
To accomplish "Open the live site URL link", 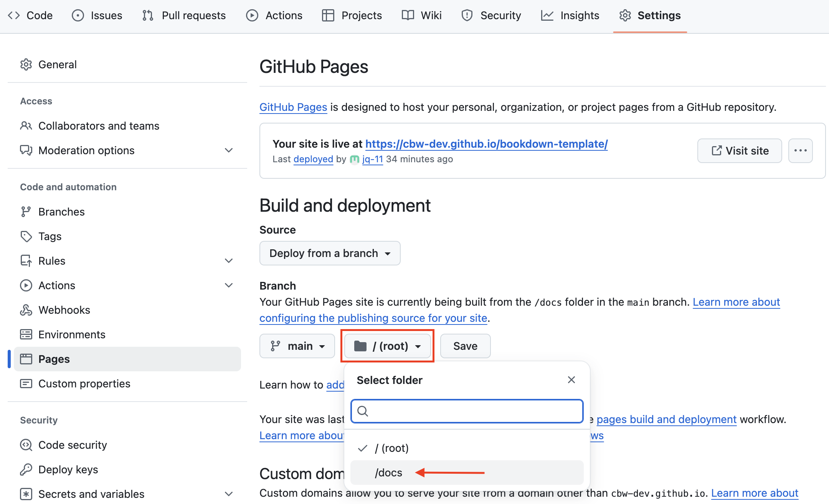I will pos(486,144).
